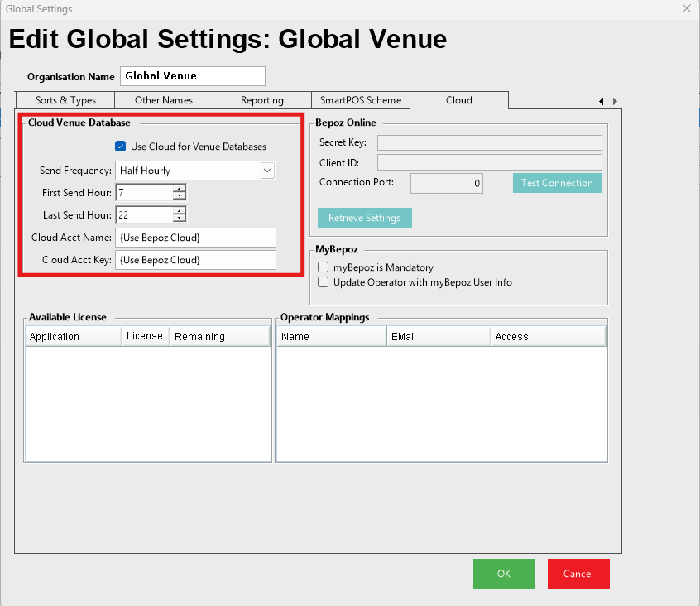
Task: Decrease First Send Hour with down arrow
Action: pos(179,196)
